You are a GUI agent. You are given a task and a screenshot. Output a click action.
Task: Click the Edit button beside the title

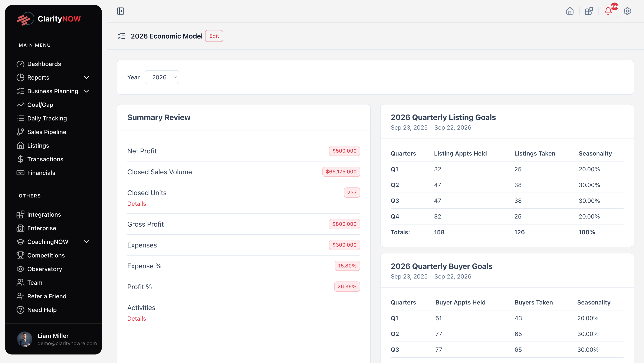point(214,36)
